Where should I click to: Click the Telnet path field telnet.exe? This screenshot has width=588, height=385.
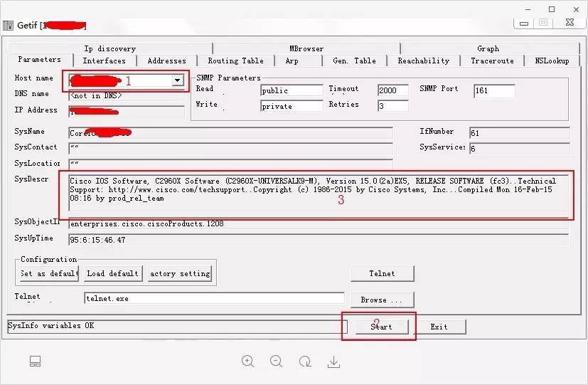pos(214,298)
